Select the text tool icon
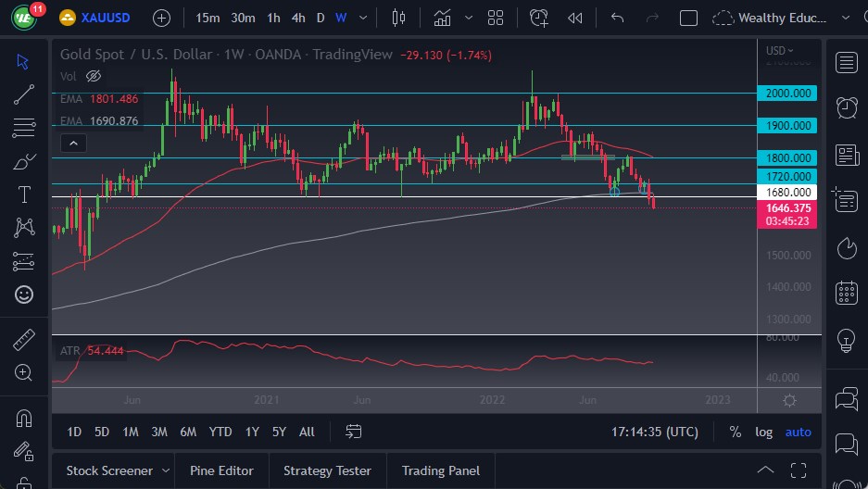 pyautogui.click(x=24, y=194)
